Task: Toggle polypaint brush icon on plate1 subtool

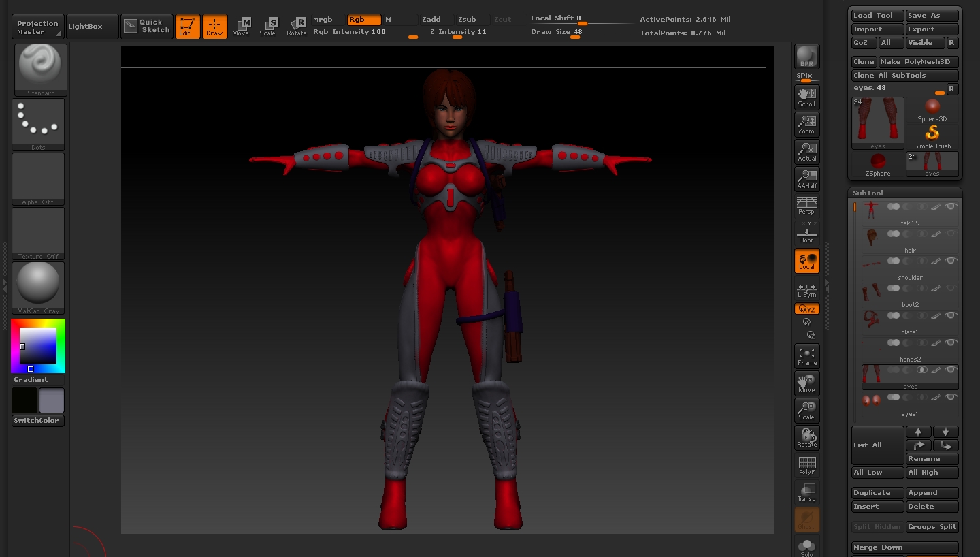Action: pos(936,315)
